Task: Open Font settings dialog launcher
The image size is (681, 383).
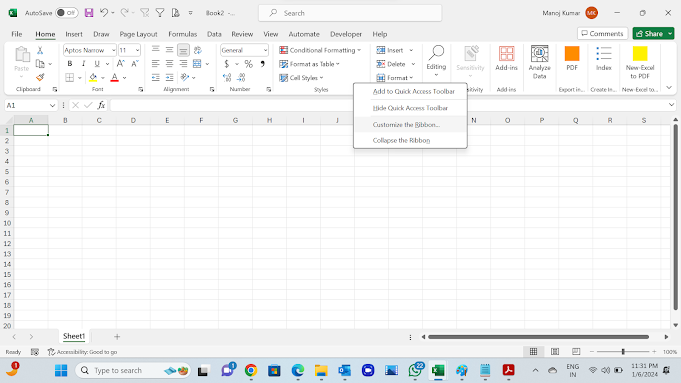Action: pos(141,89)
